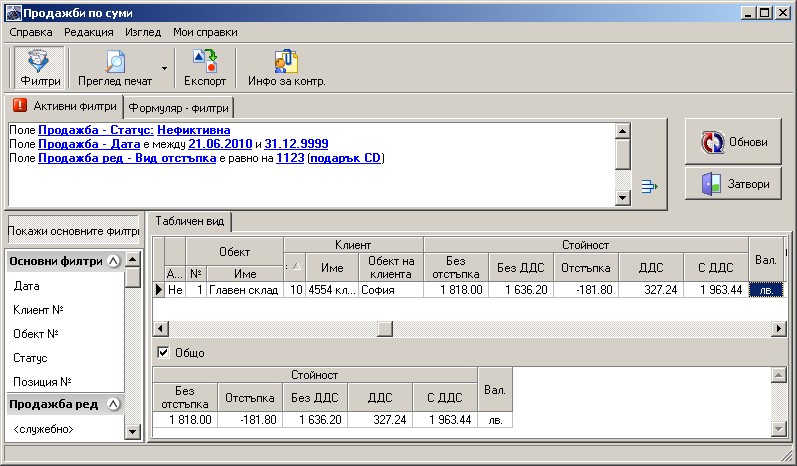Click the 31.12.9999 date link
Viewport: 797px width, 466px height.
(x=296, y=144)
